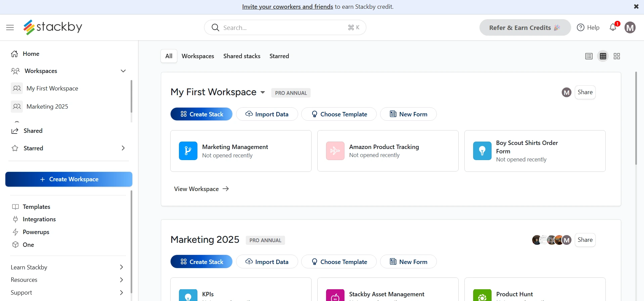Click View Workspace link
This screenshot has height=301, width=644.
coord(201,189)
